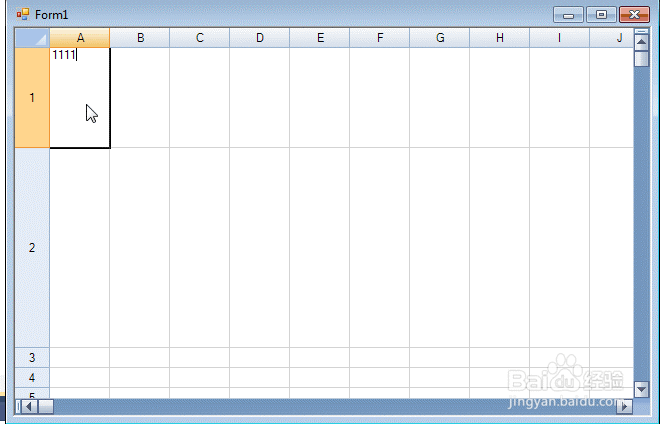Select column header A

(x=80, y=38)
